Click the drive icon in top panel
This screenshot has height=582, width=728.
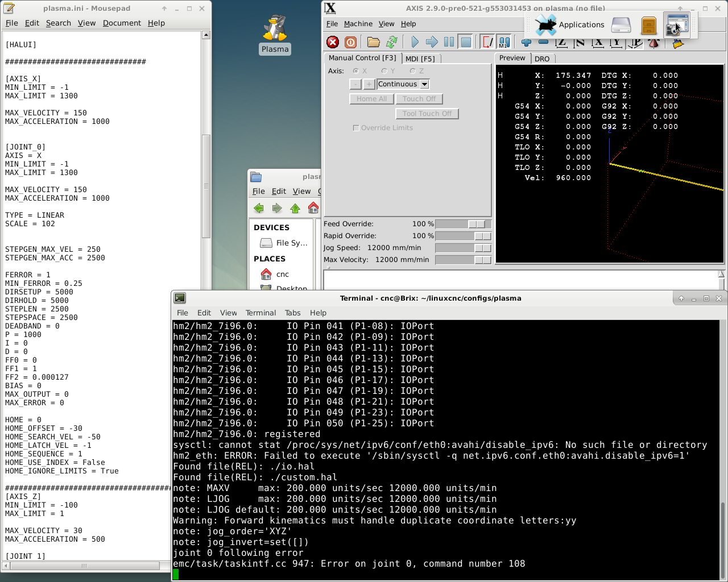(621, 24)
